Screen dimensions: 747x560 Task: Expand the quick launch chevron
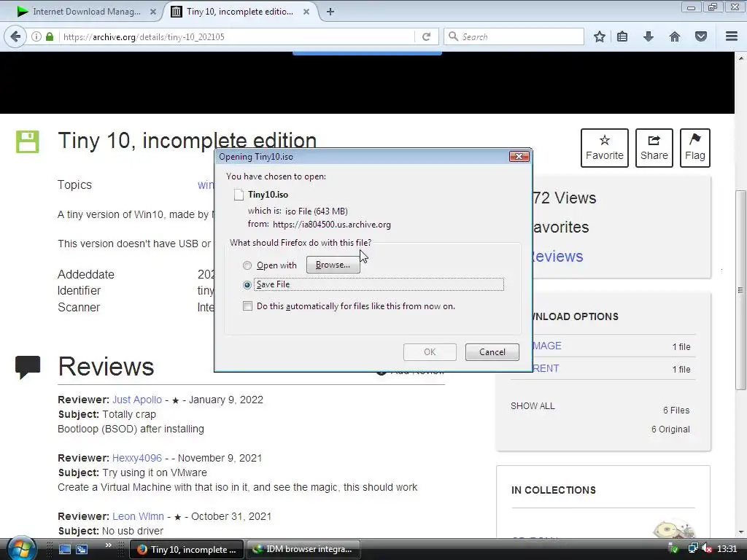point(108,545)
